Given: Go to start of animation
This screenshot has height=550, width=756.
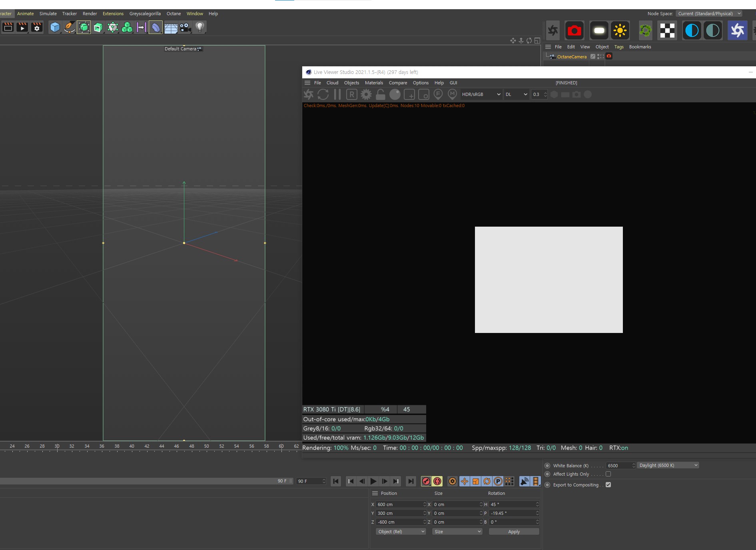Looking at the screenshot, I should (336, 481).
